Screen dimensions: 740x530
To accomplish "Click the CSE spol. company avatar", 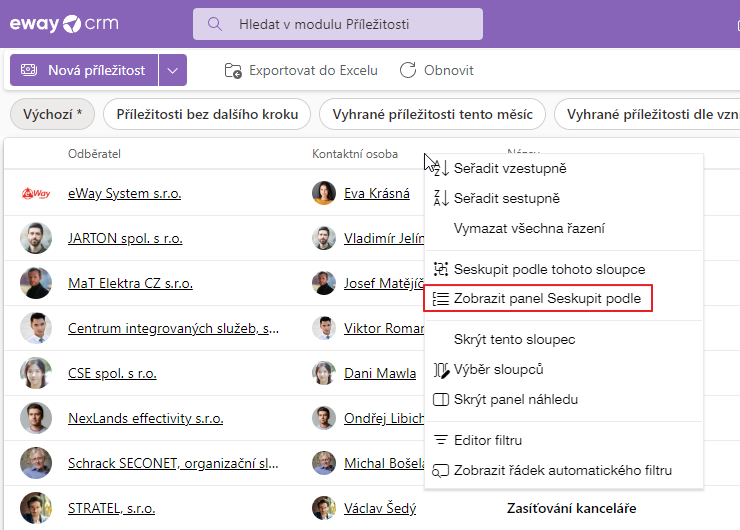I will coord(36,373).
